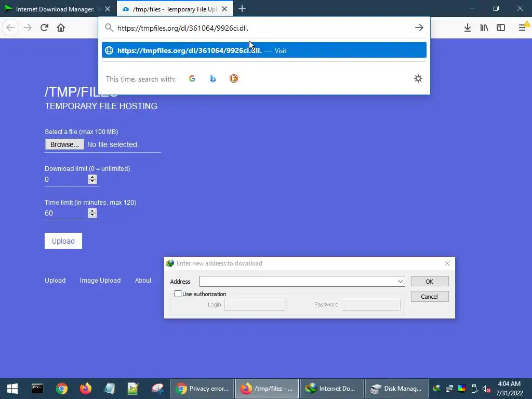
Task: Open the notepad-style pinned taskbar icon
Action: [x=109, y=389]
